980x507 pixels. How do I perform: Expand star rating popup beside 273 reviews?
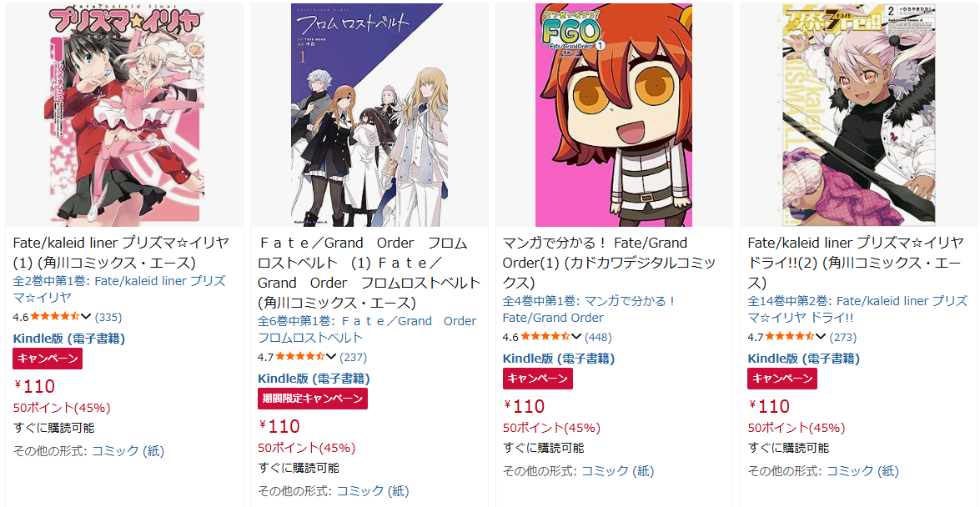click(822, 337)
